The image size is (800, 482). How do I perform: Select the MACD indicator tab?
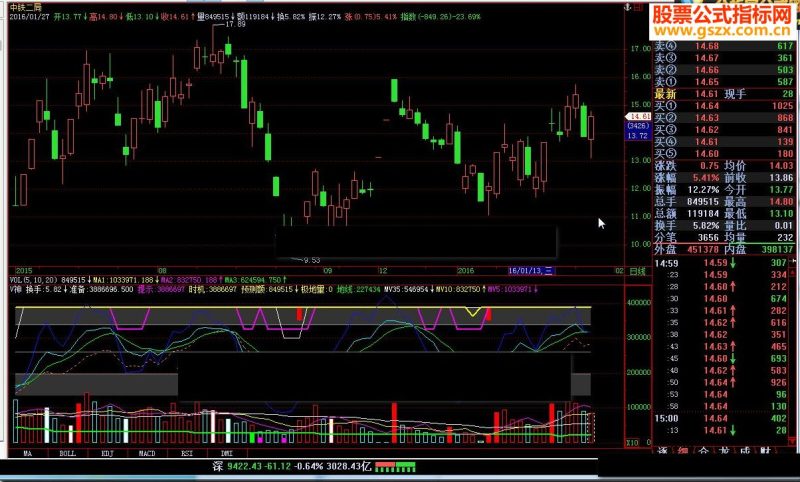(147, 453)
